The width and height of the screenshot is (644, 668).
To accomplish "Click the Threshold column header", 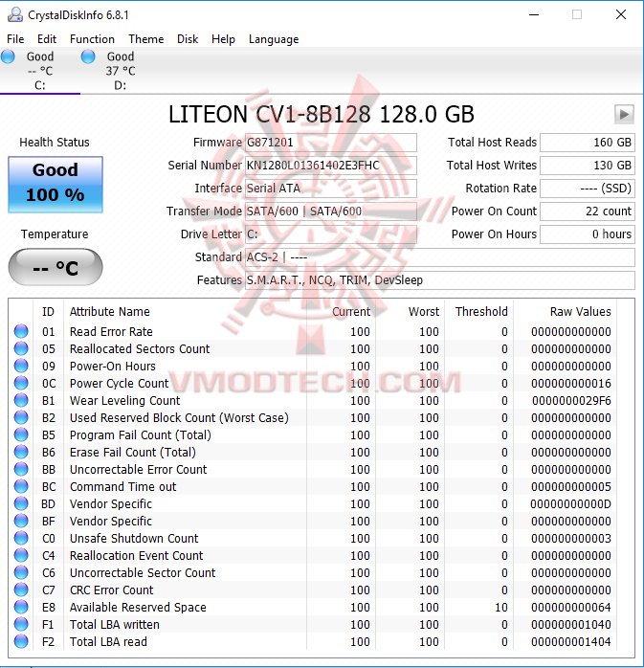I will [478, 312].
